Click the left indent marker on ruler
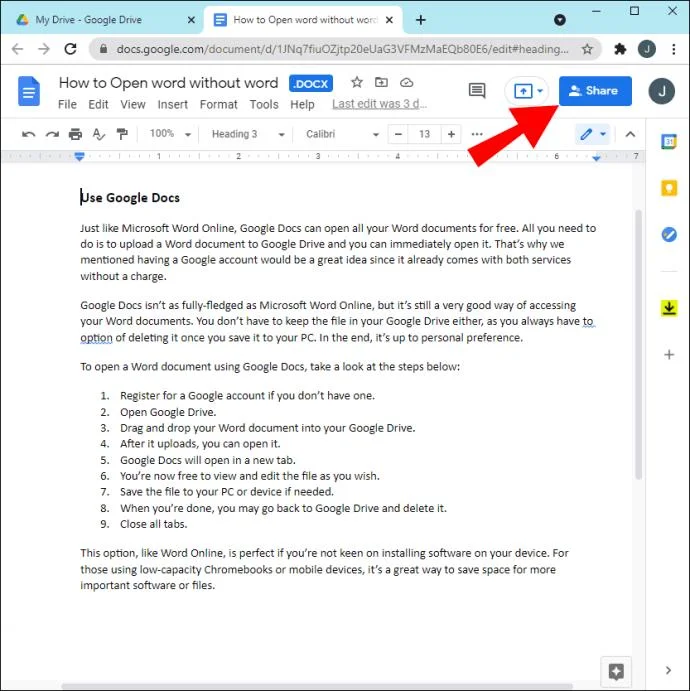The image size is (690, 691). click(x=79, y=156)
